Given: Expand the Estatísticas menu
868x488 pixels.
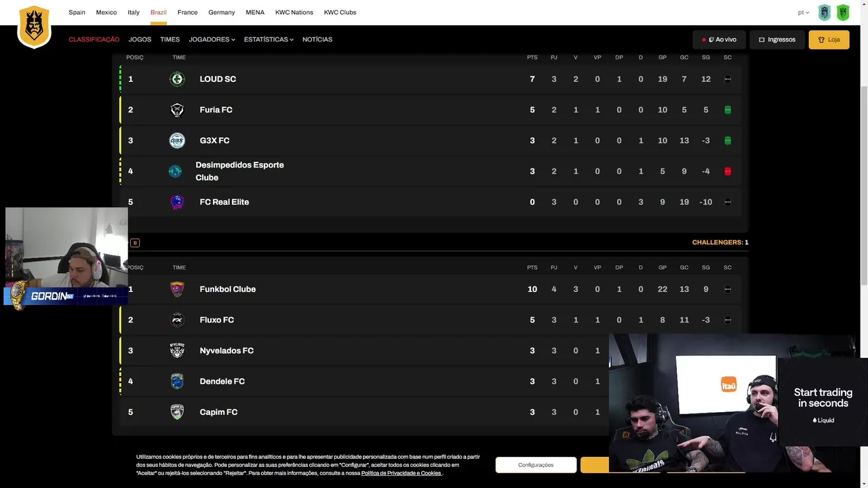Looking at the screenshot, I should 269,39.
